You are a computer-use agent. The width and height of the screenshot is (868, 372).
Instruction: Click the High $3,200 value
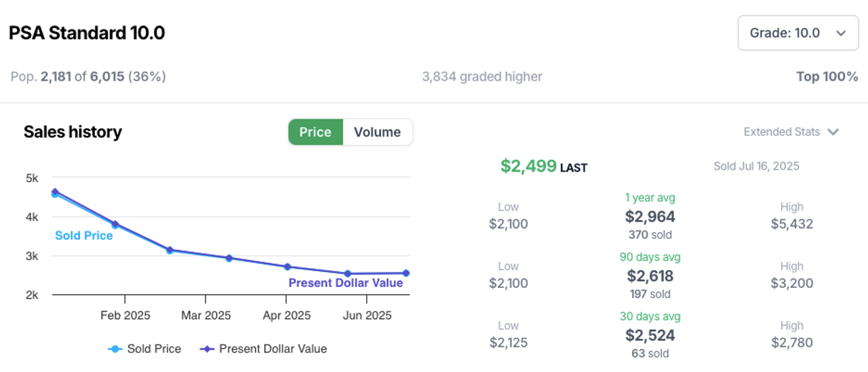click(792, 283)
